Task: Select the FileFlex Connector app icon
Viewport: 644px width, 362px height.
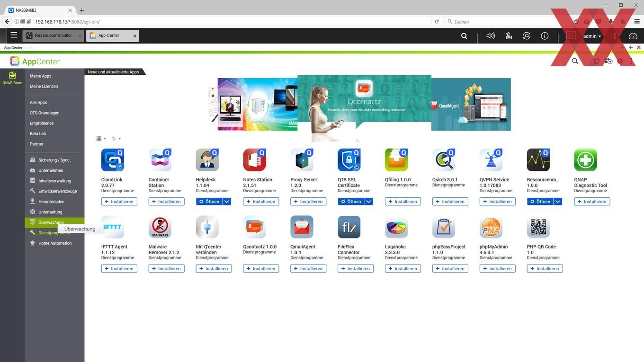Action: 349,227
